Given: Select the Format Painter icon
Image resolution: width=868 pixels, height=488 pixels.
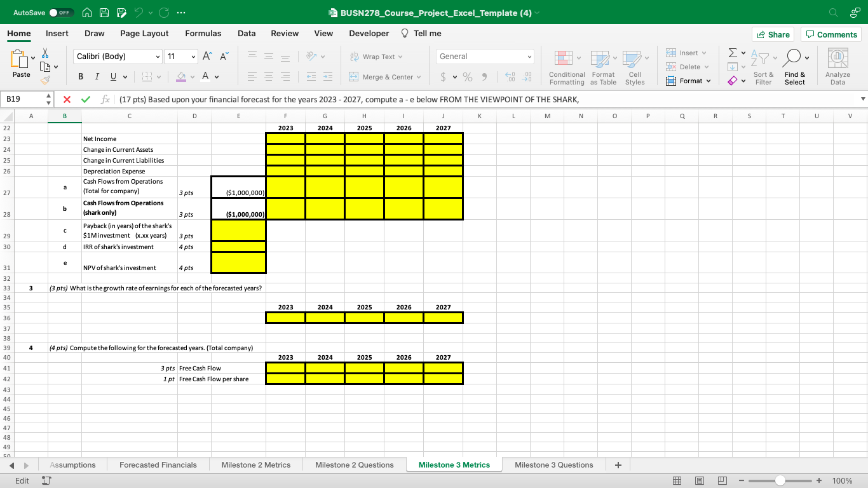Looking at the screenshot, I should click(x=46, y=79).
